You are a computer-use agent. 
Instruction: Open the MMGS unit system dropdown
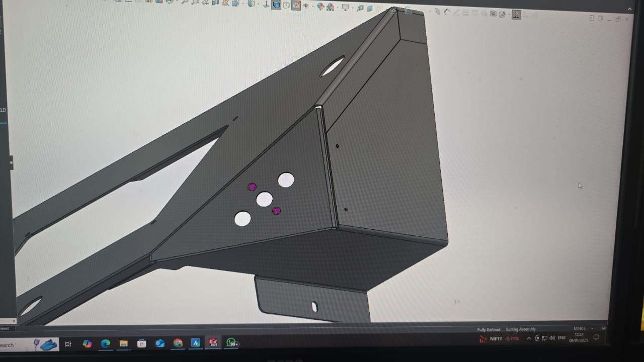[x=580, y=329]
